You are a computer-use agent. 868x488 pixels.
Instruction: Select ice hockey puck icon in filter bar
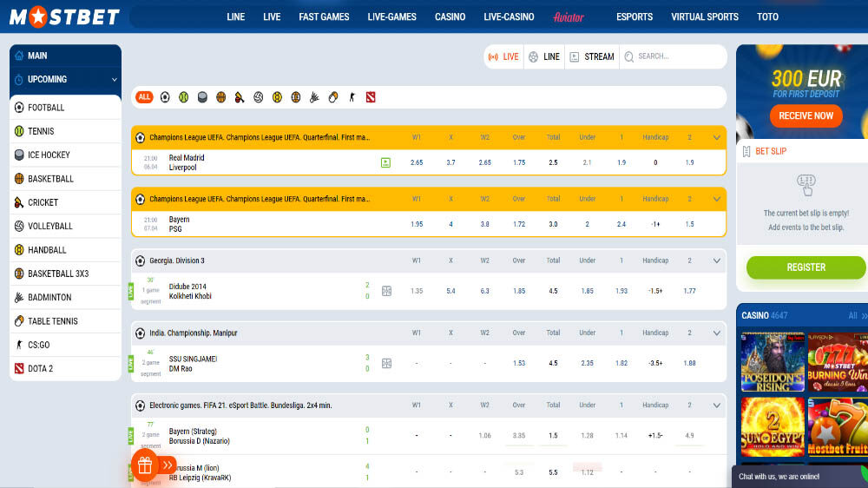click(x=202, y=97)
